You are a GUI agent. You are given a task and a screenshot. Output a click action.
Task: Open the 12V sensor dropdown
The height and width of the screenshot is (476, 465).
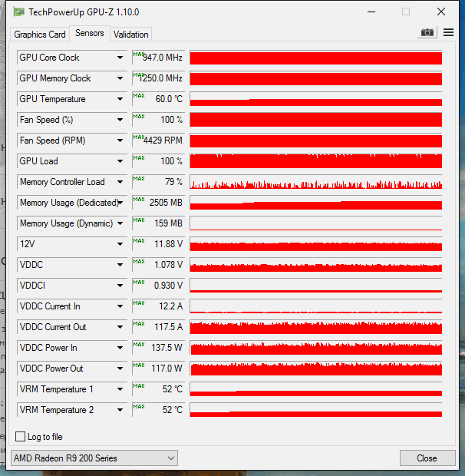click(120, 244)
